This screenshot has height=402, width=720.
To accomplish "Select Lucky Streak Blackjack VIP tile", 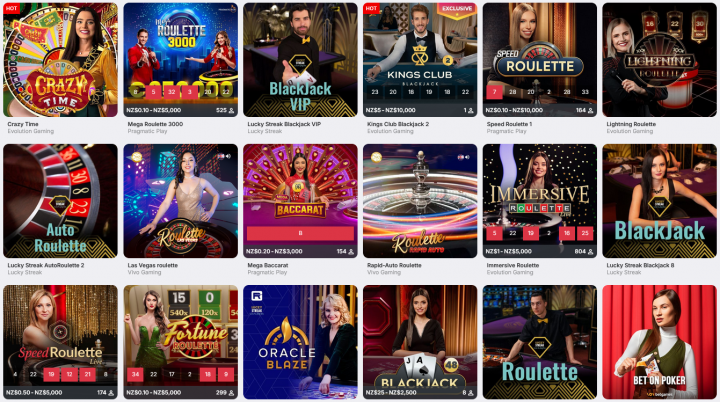I will pos(300,60).
